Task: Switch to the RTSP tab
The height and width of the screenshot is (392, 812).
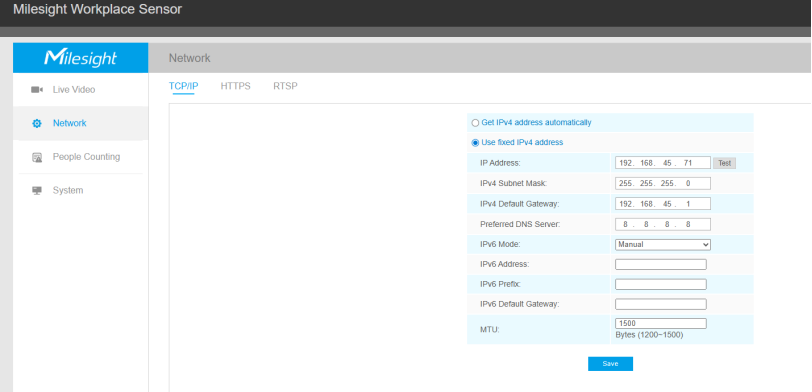Action: coord(285,86)
